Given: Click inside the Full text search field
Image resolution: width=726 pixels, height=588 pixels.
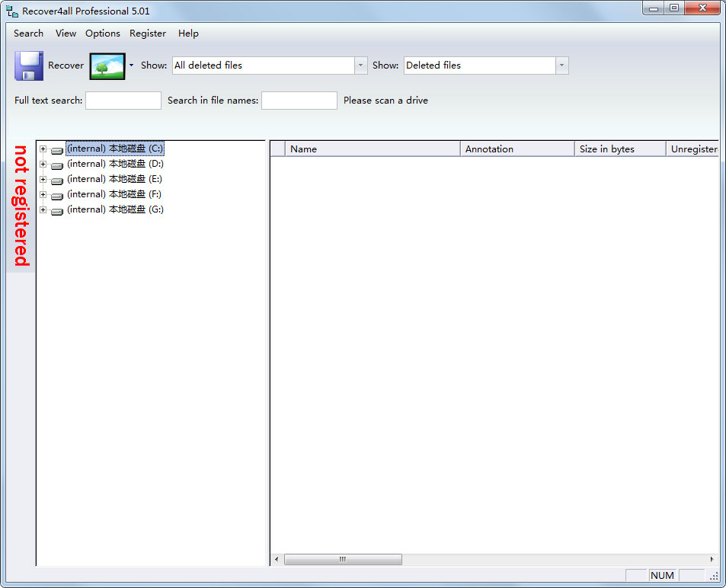Looking at the screenshot, I should [x=123, y=100].
